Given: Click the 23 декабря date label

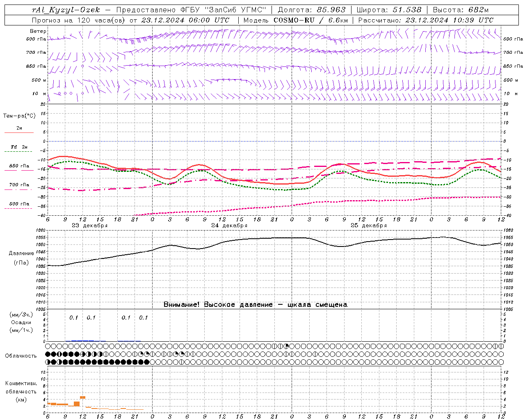Looking at the screenshot, I should (x=90, y=226).
